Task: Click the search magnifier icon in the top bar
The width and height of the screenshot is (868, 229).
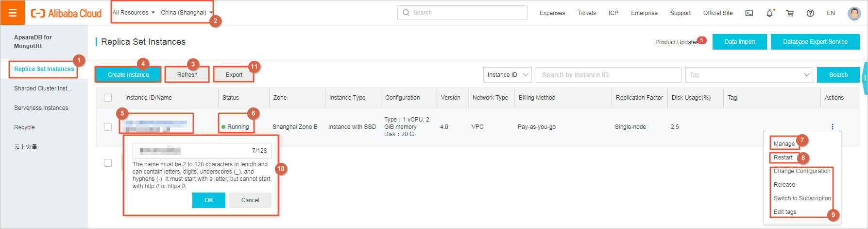Action: [x=406, y=13]
